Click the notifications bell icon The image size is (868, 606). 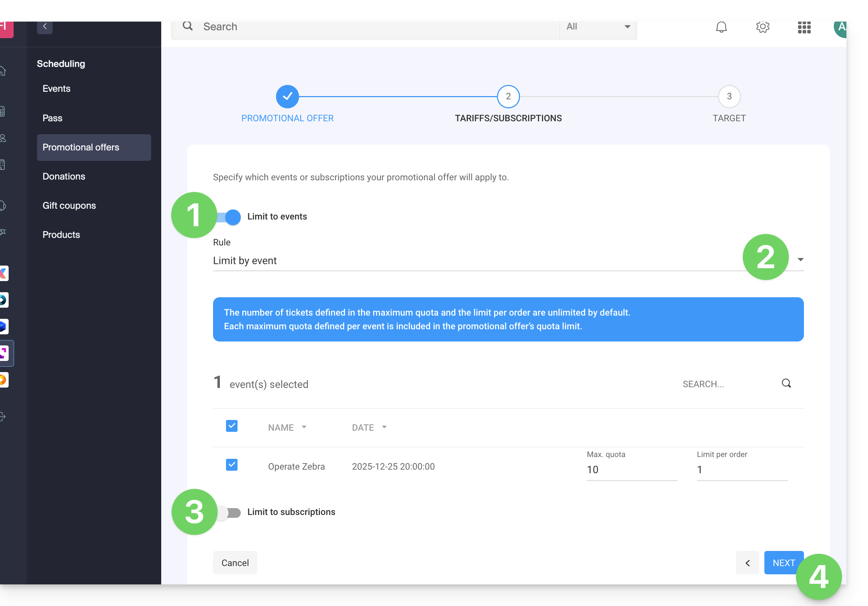(x=721, y=27)
